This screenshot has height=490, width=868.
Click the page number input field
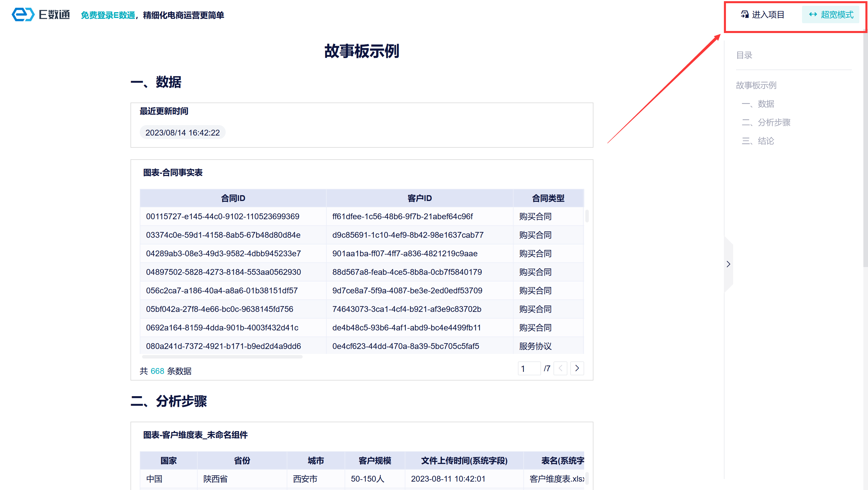click(529, 368)
